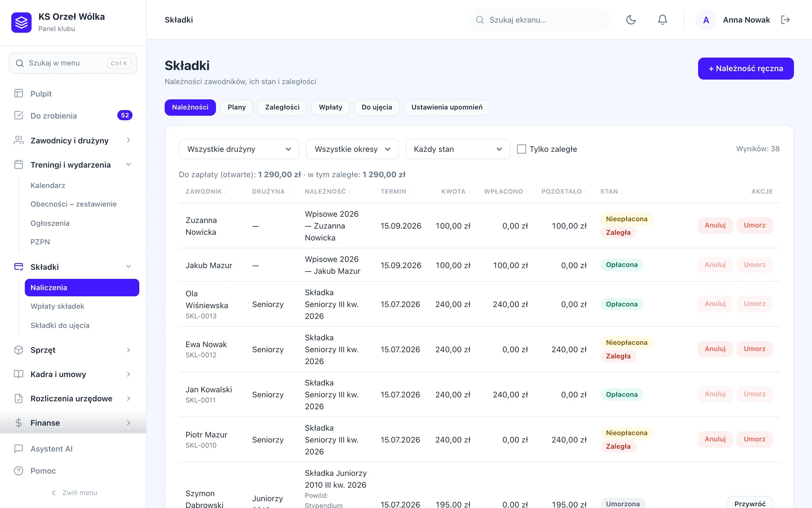
Task: Click the Składki card icon in sidebar
Action: click(18, 267)
